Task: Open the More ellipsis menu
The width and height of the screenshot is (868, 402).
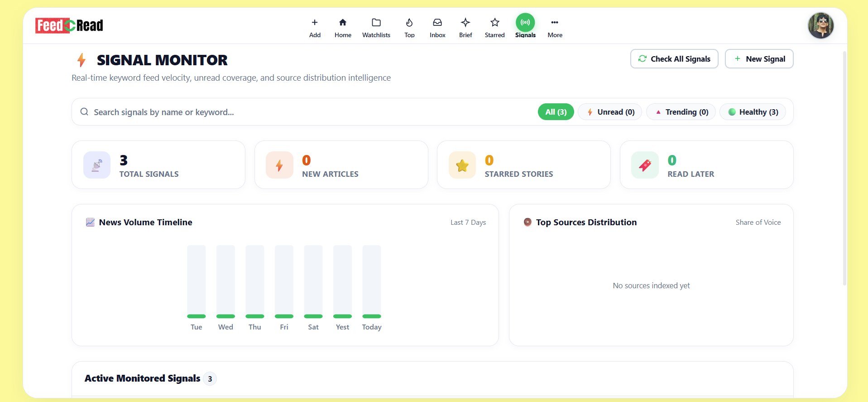Action: [x=555, y=22]
